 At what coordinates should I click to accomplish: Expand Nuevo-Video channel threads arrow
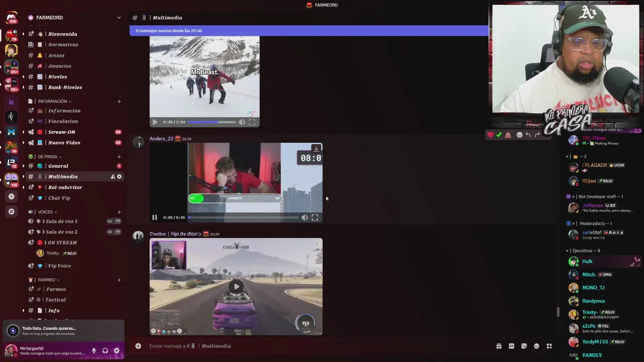click(x=23, y=142)
